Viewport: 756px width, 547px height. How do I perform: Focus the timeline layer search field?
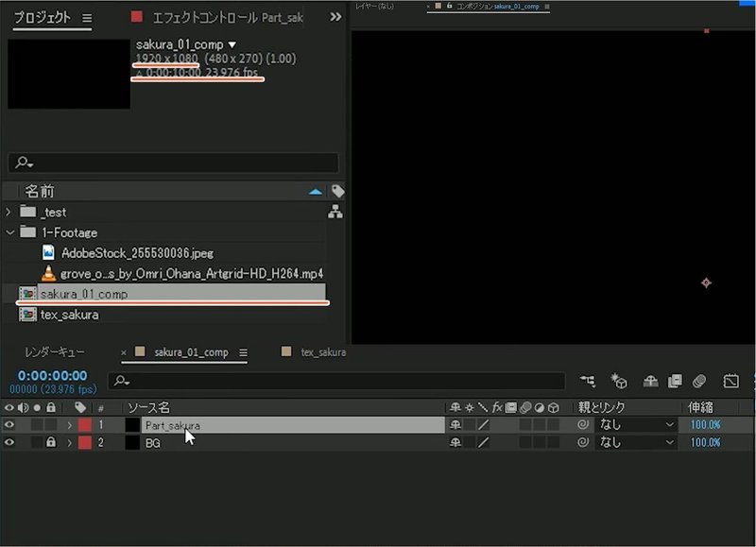pos(336,382)
